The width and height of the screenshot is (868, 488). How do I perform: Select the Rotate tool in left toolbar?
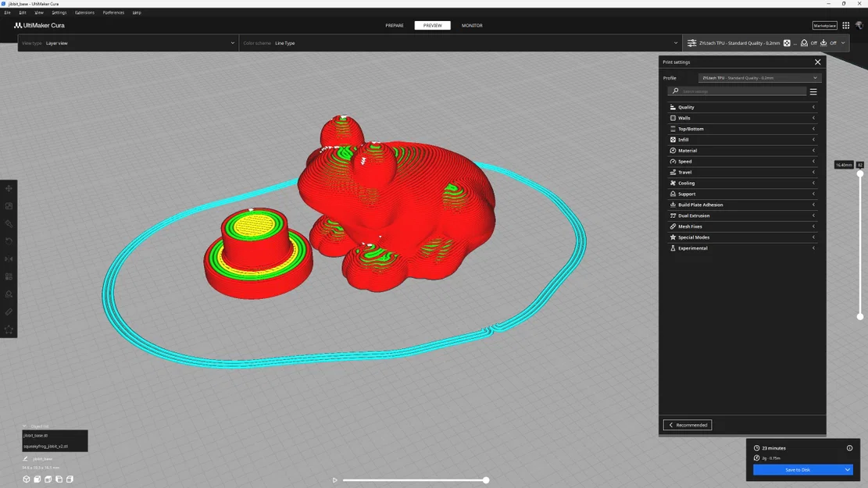[9, 241]
